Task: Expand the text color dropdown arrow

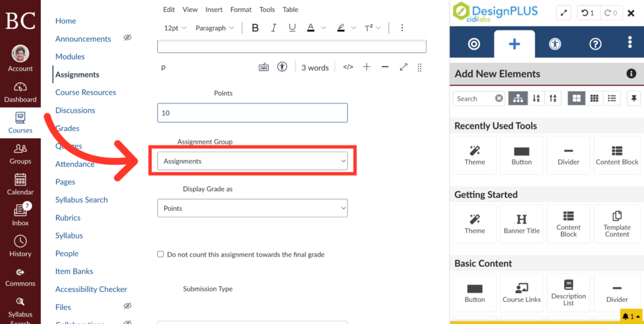Action: (x=323, y=28)
